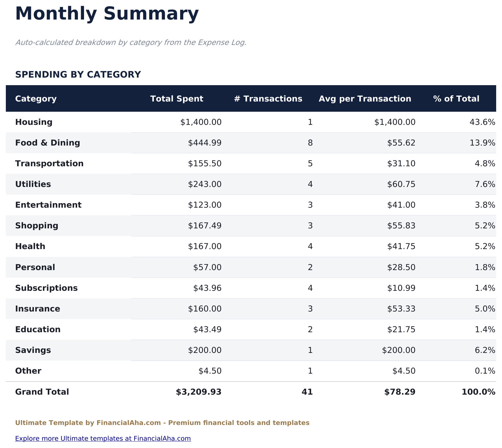Select the Category column header
The width and height of the screenshot is (502, 448).
36,99
